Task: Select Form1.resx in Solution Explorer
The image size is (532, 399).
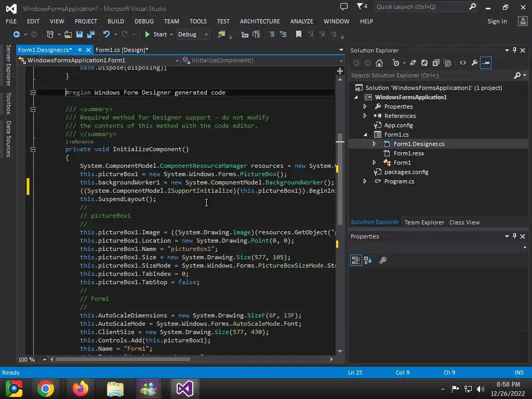Action: point(409,153)
